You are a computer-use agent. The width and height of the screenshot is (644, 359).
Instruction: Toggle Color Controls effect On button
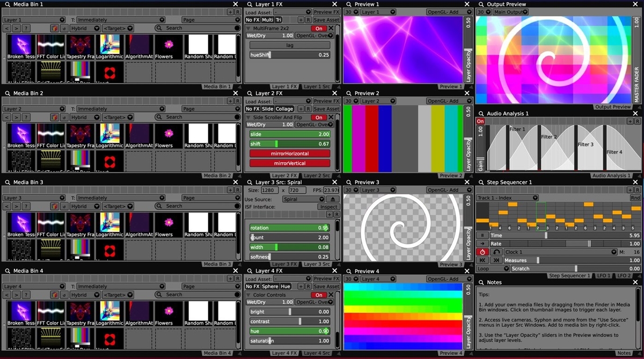(x=319, y=295)
